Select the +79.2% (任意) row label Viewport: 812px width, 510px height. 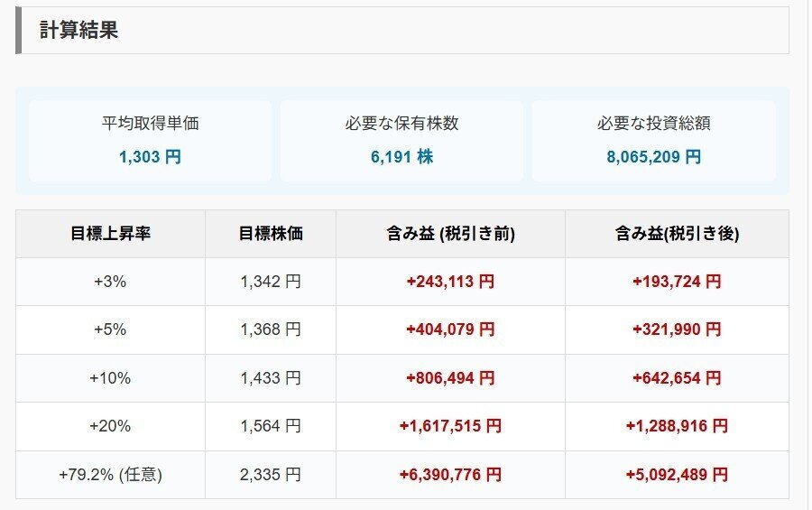[110, 474]
